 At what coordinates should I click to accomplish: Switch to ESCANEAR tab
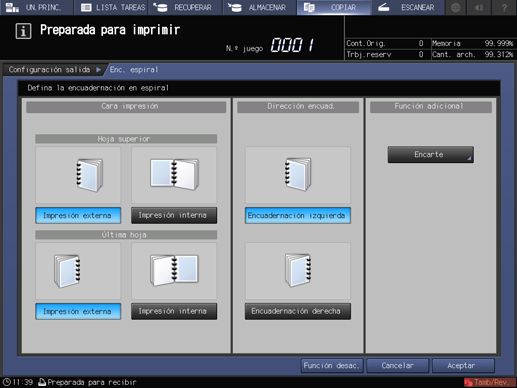[x=408, y=7]
